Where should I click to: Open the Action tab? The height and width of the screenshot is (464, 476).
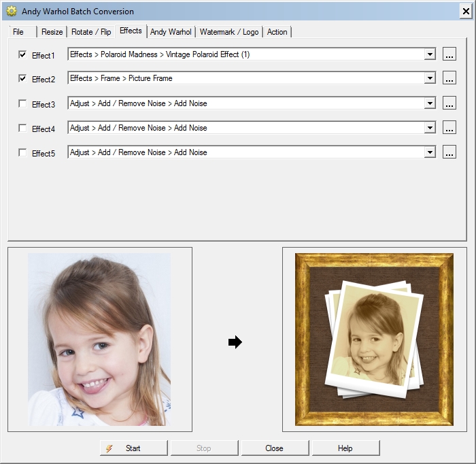pos(277,32)
